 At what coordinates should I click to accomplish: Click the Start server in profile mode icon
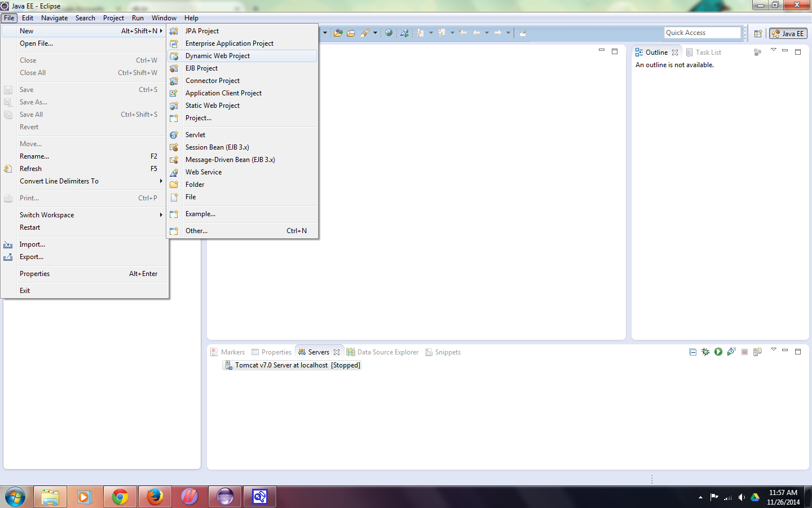coord(731,352)
